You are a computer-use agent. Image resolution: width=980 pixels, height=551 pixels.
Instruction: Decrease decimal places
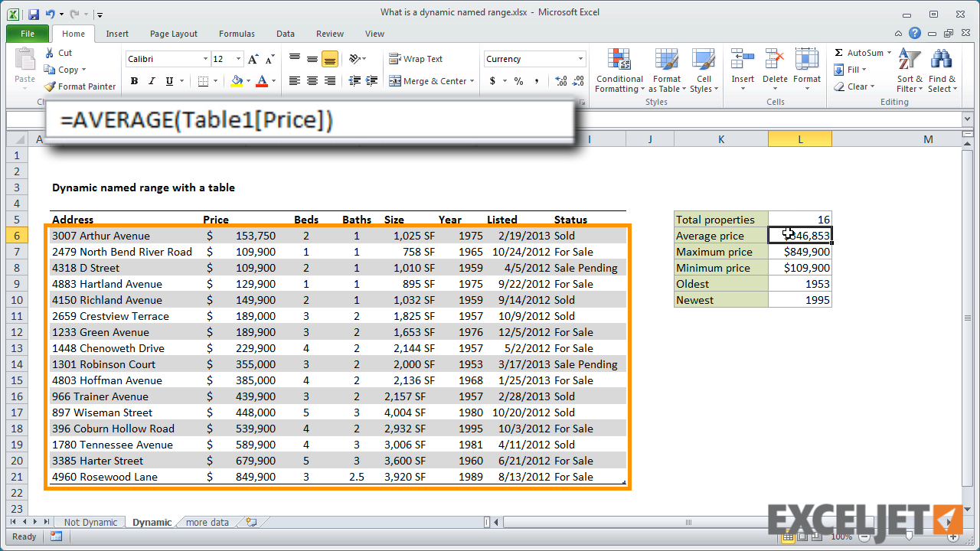[578, 81]
